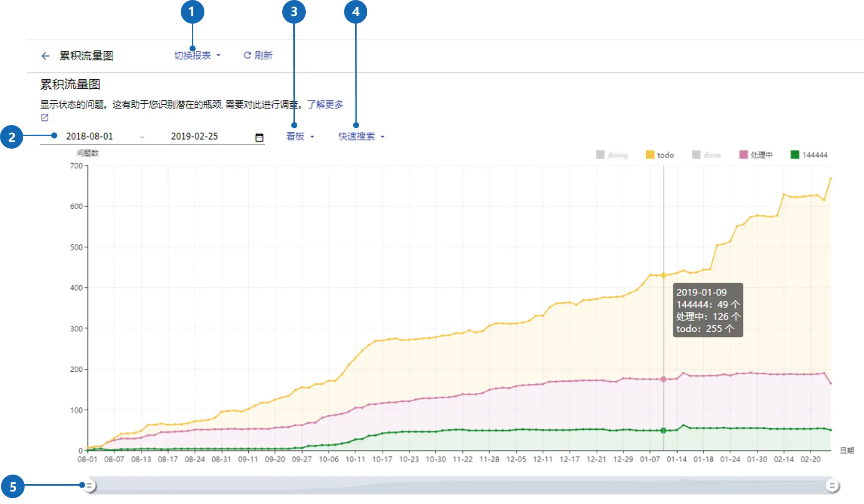Click the refresh icon next to 刷新
The width and height of the screenshot is (864, 504).
point(247,56)
